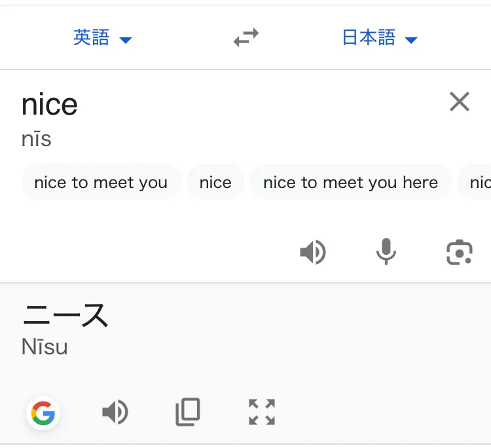Click the phonetic text "nīs"
The image size is (491, 448).
(37, 139)
